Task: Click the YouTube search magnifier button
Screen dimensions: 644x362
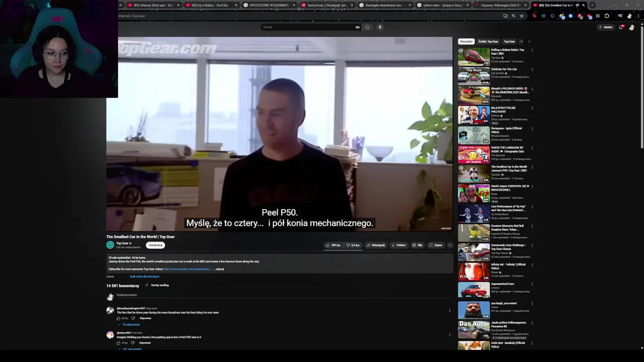Action: coord(367,27)
